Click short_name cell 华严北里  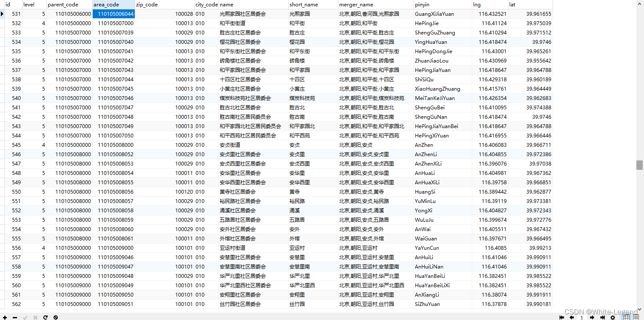point(313,276)
